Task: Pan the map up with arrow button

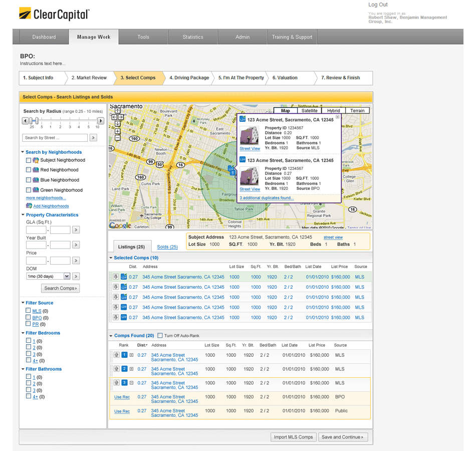Action: 117,111
